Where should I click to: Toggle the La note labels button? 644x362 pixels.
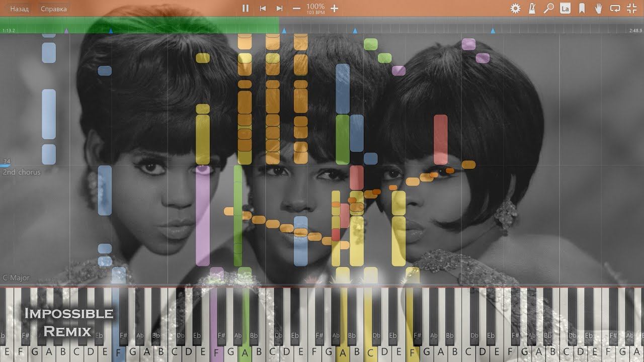(566, 8)
